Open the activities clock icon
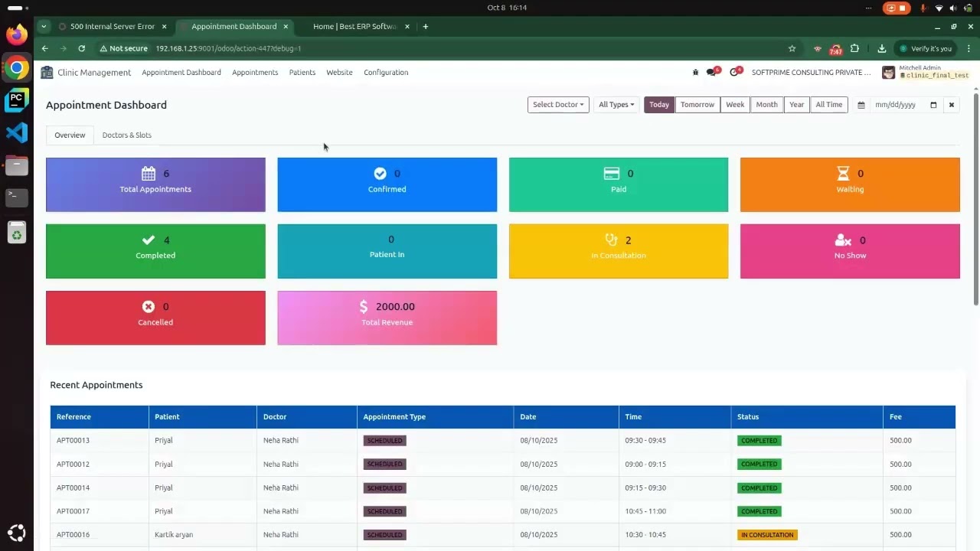This screenshot has height=551, width=980. pos(736,72)
